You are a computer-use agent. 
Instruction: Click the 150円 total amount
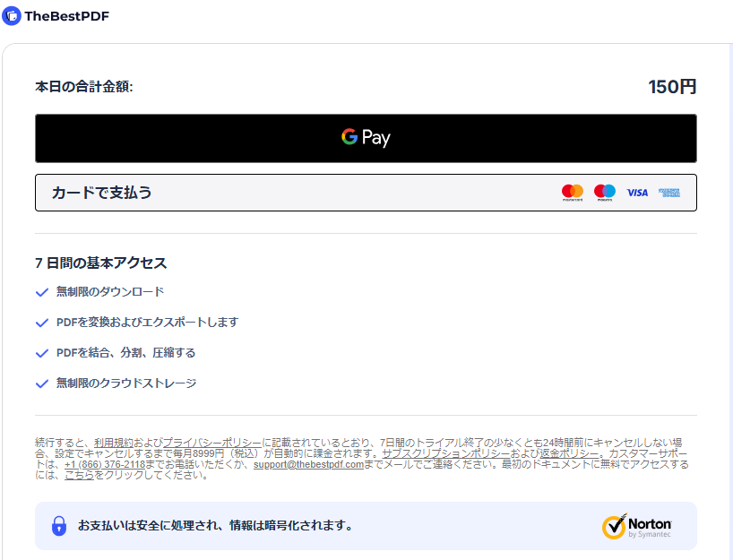(672, 87)
